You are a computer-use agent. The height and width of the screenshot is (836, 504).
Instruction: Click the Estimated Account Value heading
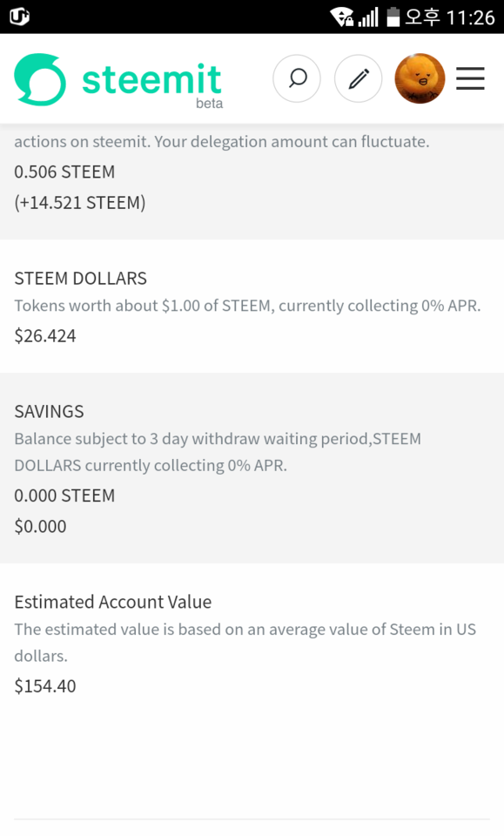coord(113,602)
